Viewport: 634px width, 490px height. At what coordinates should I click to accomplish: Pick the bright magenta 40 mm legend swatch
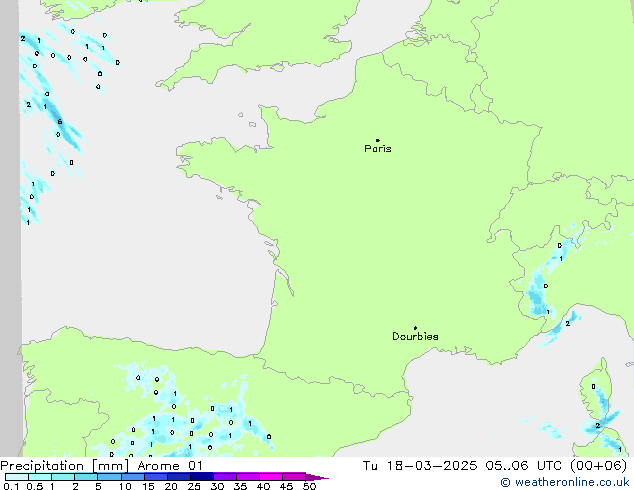point(271,477)
